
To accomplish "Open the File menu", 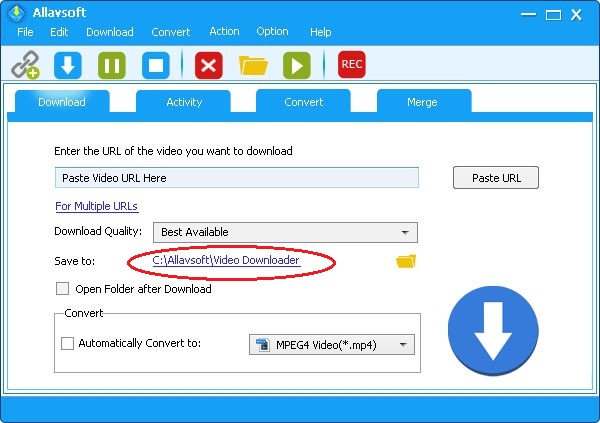I will click(x=25, y=32).
